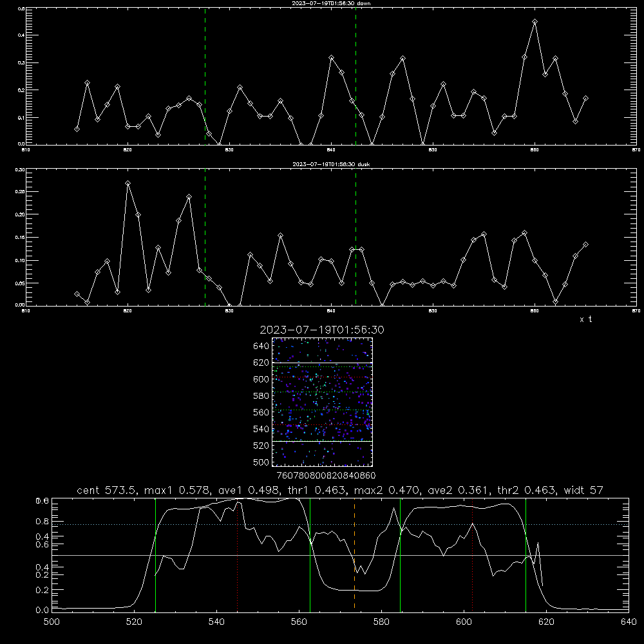Click the pixel image y-axis label '640'
The width and height of the screenshot is (644, 644).
261,346
